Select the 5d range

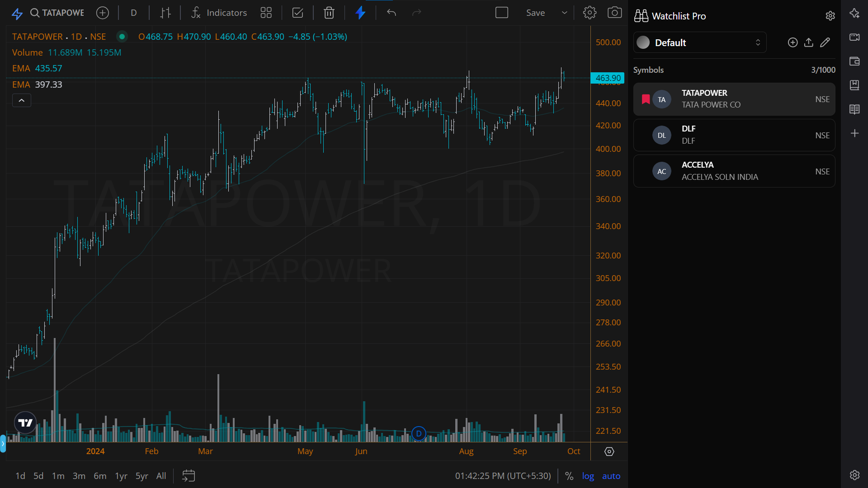[x=38, y=476]
